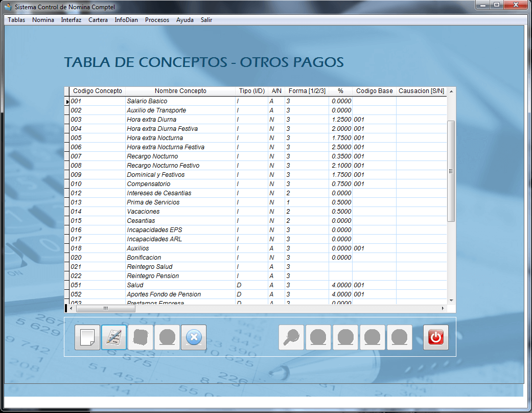Click the blue X cancel icon
Screen dimensions: 532x413
(x=194, y=337)
